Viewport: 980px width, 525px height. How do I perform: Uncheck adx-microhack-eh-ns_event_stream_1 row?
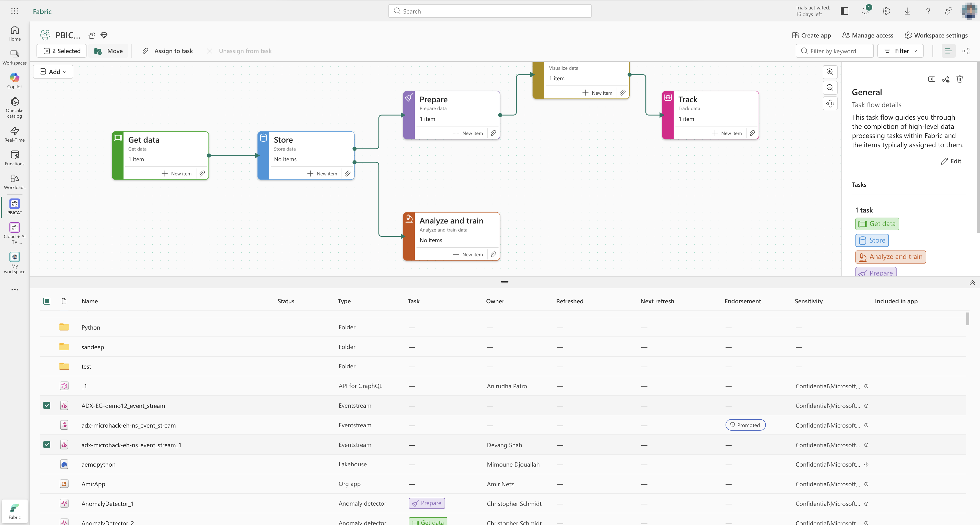(47, 444)
